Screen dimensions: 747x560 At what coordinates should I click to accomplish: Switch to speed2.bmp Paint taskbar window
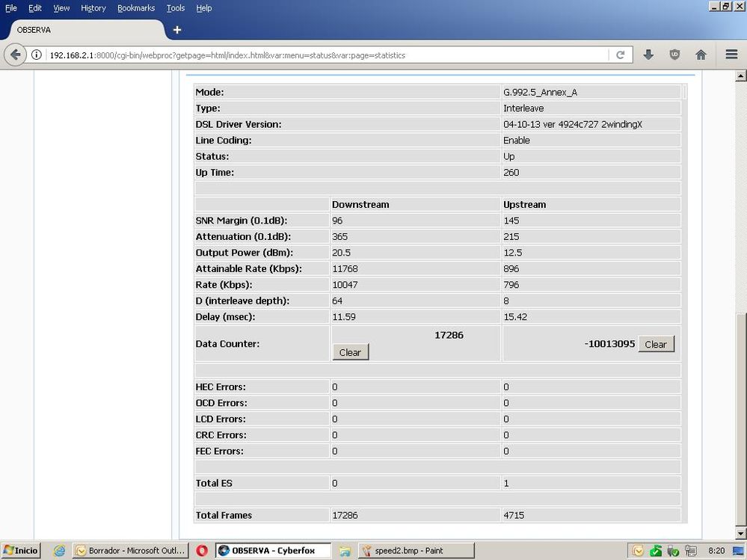405,550
